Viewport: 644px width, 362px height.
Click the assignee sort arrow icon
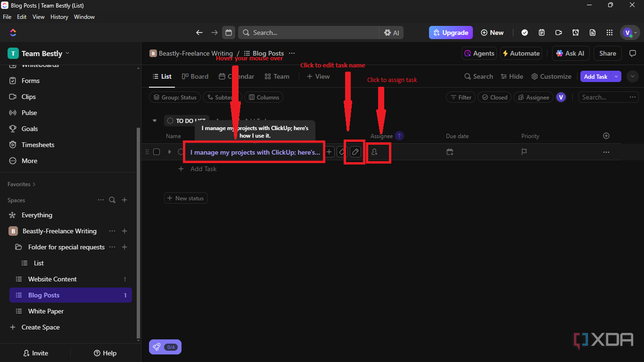pyautogui.click(x=399, y=136)
